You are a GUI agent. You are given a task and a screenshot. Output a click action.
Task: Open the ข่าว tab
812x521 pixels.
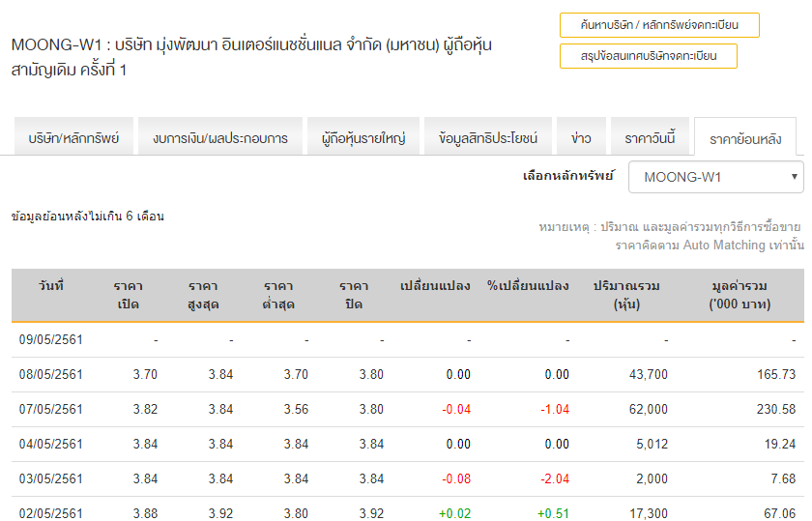(x=581, y=137)
